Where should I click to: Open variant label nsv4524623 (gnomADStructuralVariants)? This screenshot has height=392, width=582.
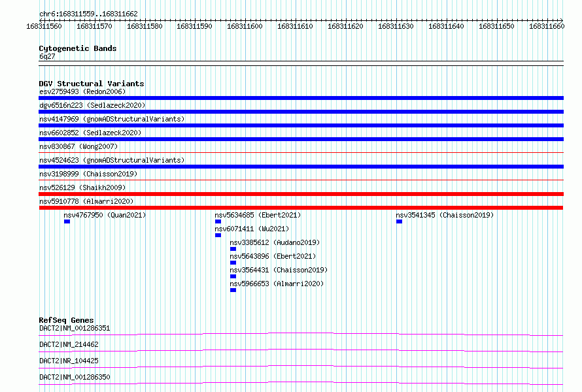[x=112, y=160]
